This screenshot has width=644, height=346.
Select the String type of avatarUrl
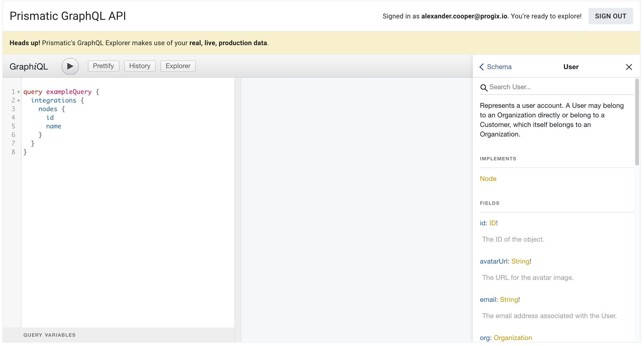[x=521, y=261]
